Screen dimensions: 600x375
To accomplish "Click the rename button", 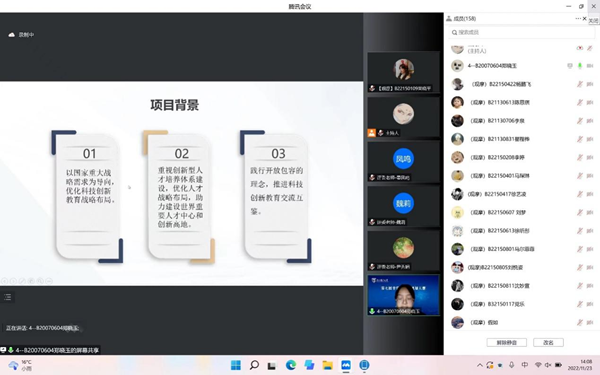I will pos(548,342).
